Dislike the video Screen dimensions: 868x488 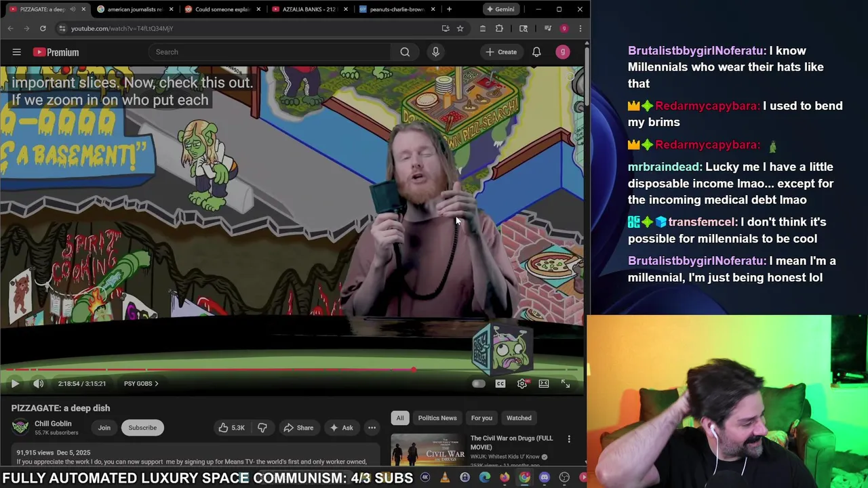(x=262, y=428)
